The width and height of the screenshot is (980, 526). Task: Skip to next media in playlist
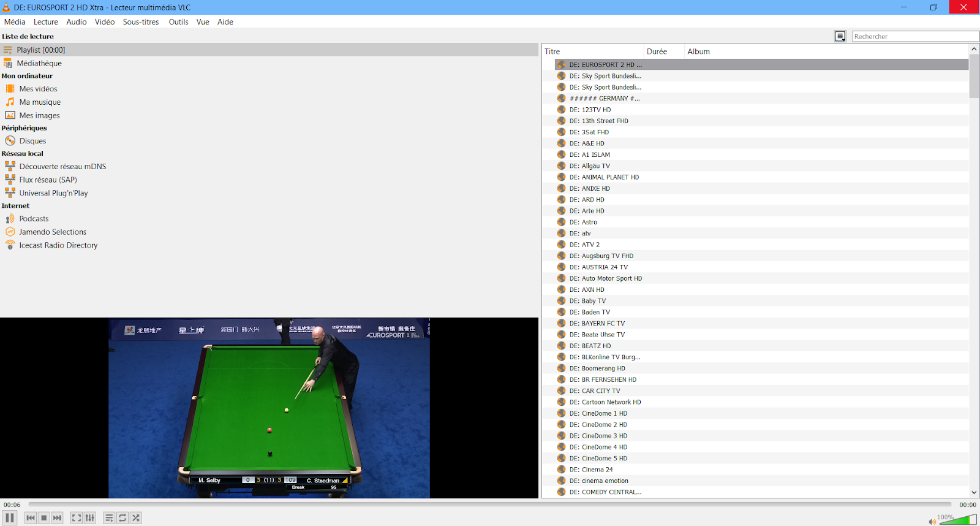[x=57, y=518]
